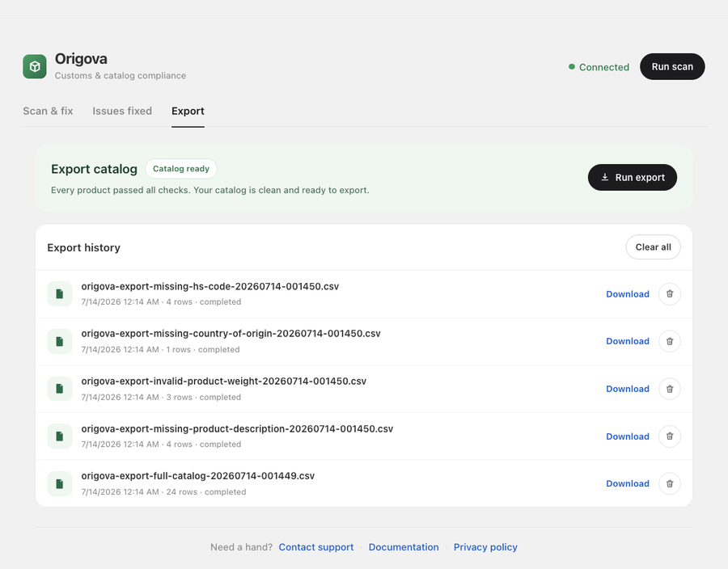Image resolution: width=728 pixels, height=569 pixels.
Task: Click the 'Customs & catalog compliance' subtitle
Action: pos(121,76)
